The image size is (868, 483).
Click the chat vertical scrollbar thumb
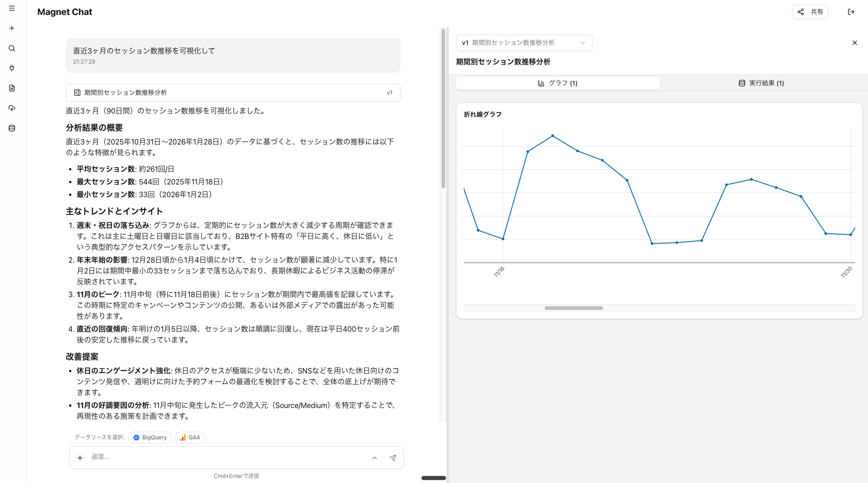pyautogui.click(x=443, y=108)
